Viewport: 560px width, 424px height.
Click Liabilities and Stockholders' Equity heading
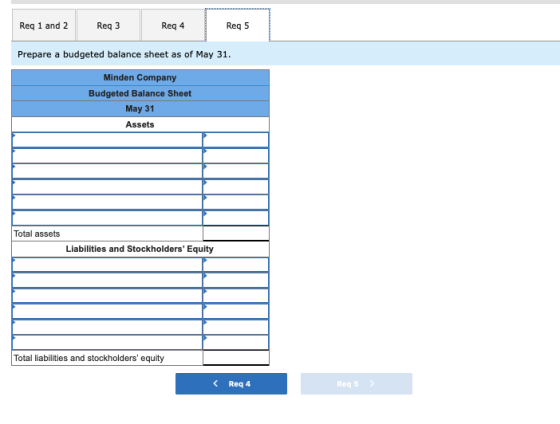(140, 249)
